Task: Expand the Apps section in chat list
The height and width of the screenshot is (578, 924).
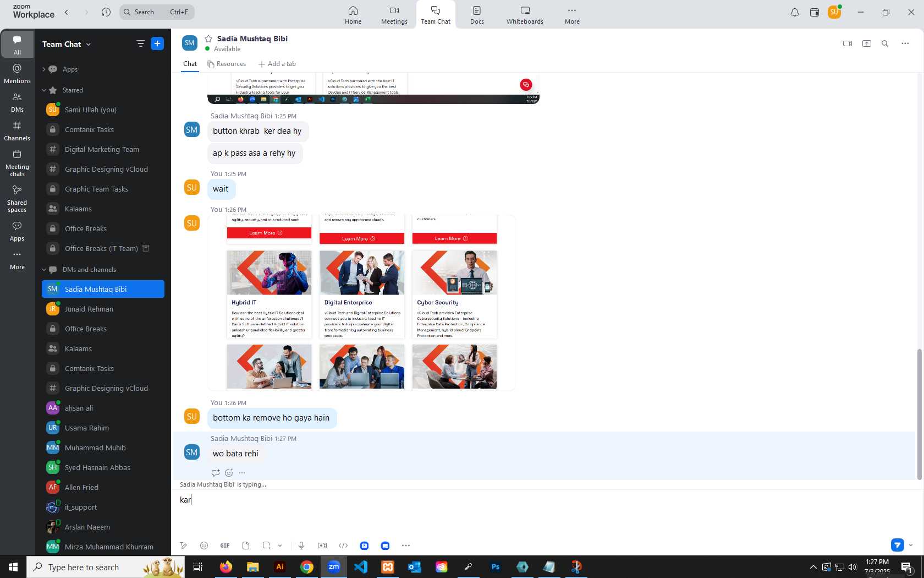Action: [44, 69]
